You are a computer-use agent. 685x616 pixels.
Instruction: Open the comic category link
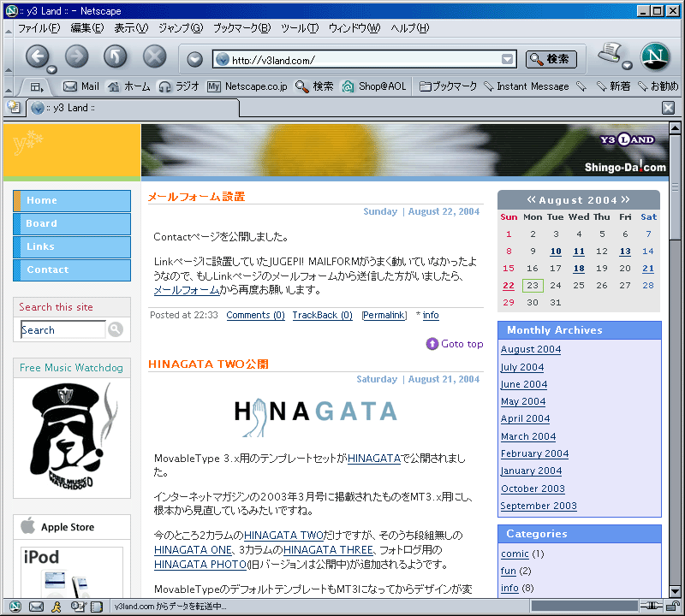(x=515, y=554)
